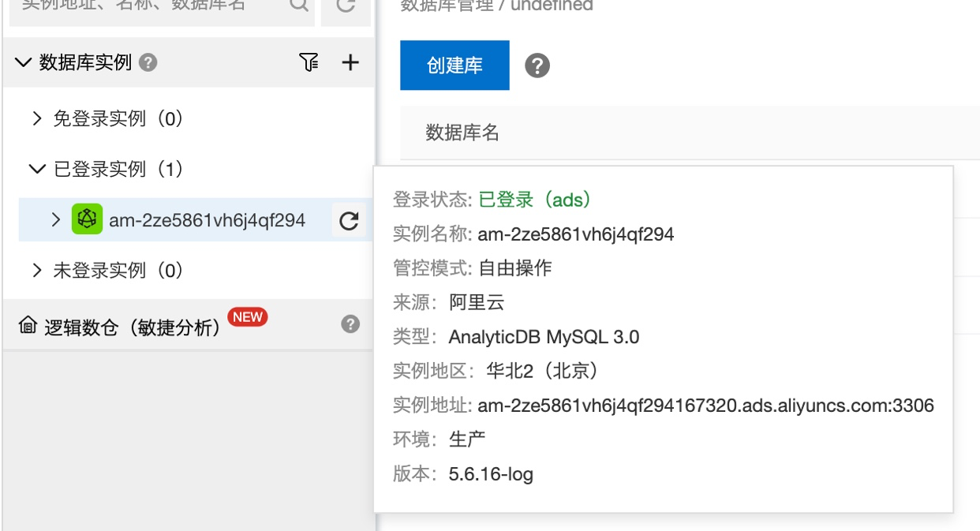Expand the am-2ze5861vh6j4qf294 instance node
The width and height of the screenshot is (980, 531).
click(x=55, y=219)
